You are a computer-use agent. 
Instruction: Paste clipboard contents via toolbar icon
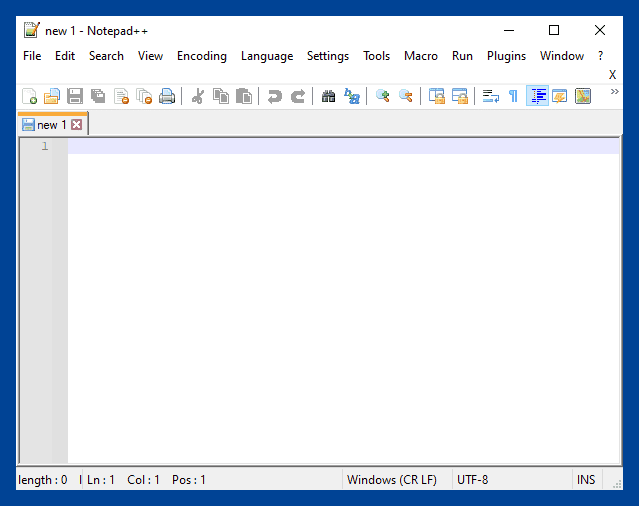[244, 97]
